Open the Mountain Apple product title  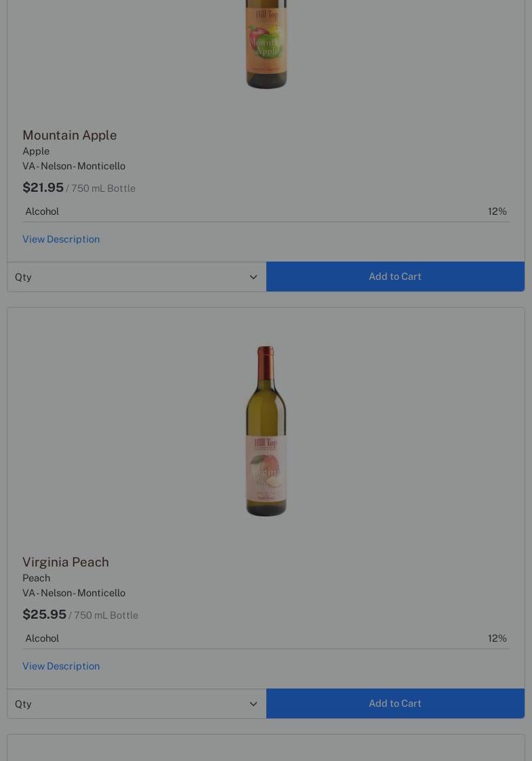coord(70,135)
